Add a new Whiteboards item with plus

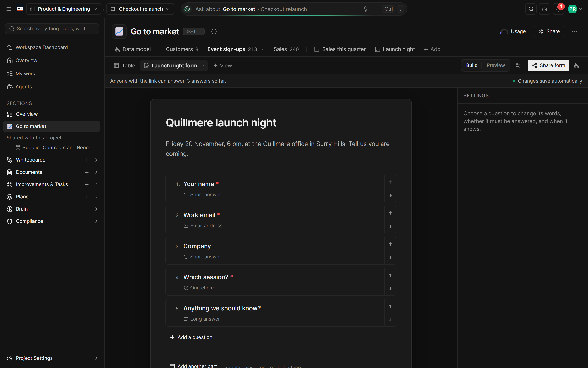[87, 160]
